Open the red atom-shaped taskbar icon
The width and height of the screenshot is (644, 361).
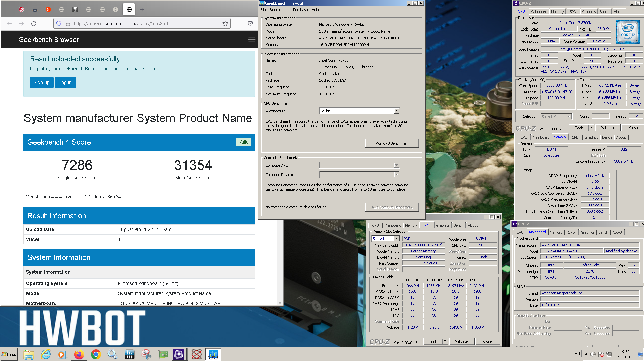[197, 354]
